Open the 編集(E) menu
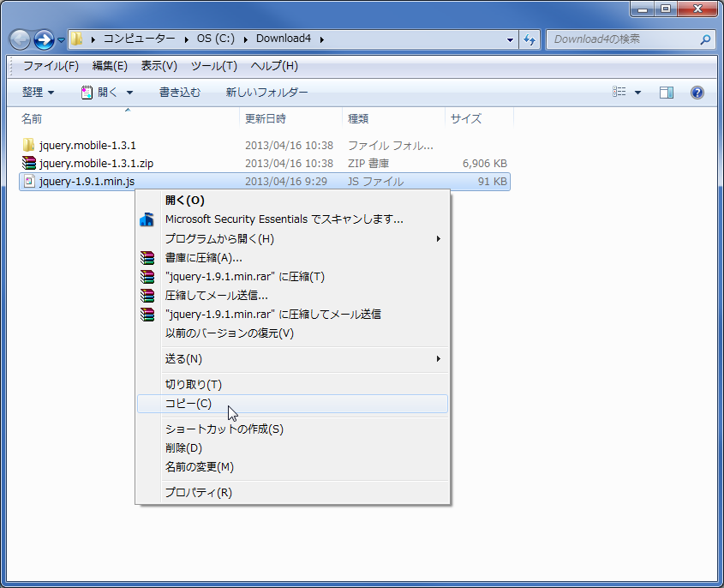 click(110, 66)
